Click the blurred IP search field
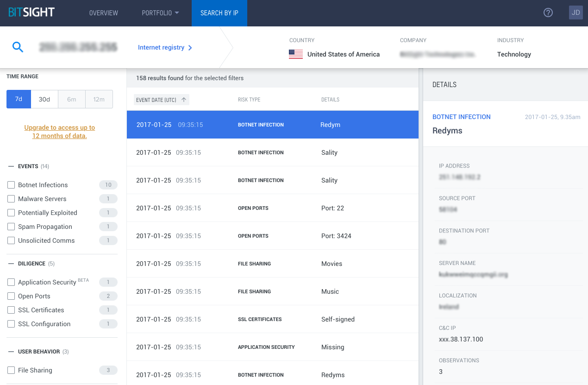Screen dimensions: 588x385 click(x=78, y=47)
